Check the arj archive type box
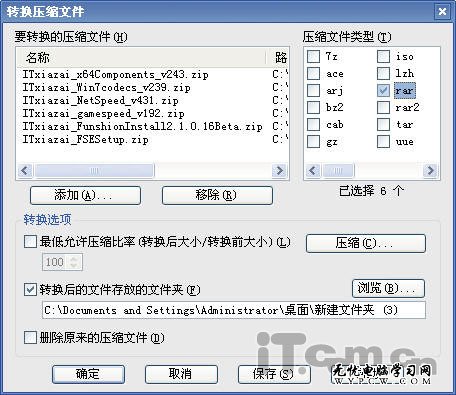The height and width of the screenshot is (395, 456). coord(313,90)
